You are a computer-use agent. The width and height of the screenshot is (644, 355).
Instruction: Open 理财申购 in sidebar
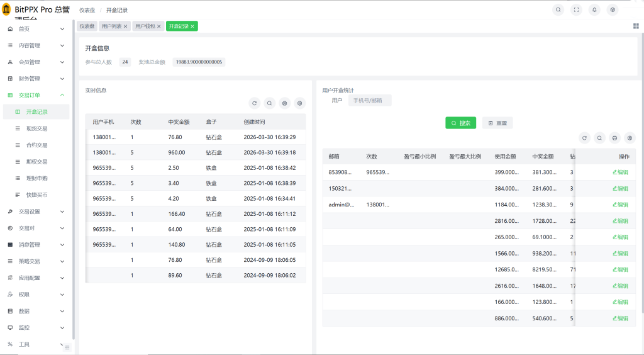[x=36, y=178]
